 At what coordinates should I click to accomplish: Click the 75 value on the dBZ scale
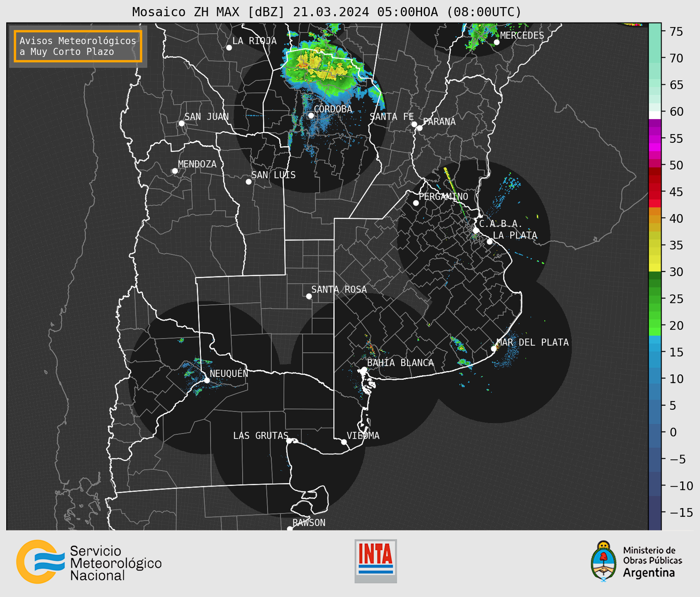tap(676, 32)
